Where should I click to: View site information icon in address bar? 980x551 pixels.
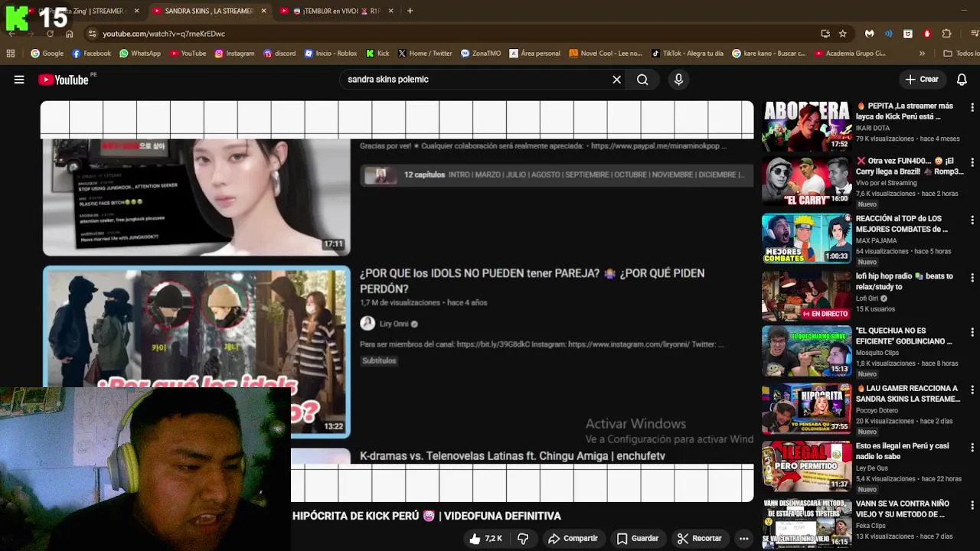tap(92, 34)
